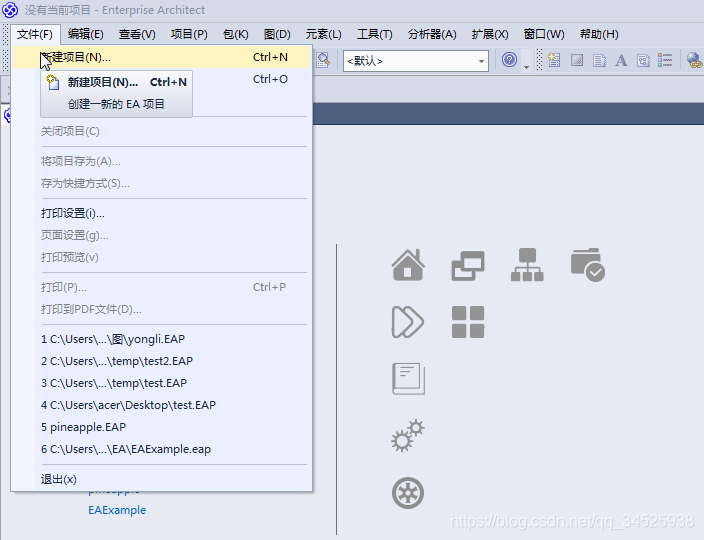Click the notes document toolbar icon

coord(599,60)
